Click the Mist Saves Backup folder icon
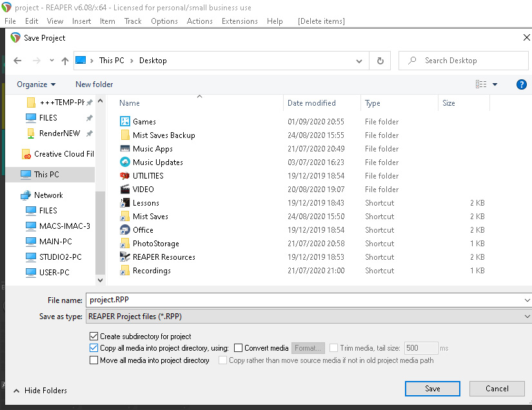The image size is (532, 410). [125, 135]
